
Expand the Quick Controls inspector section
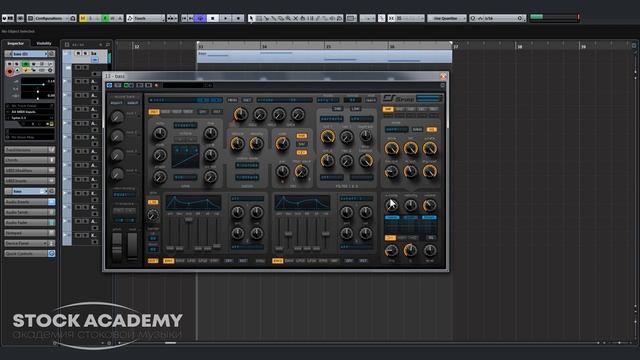(30, 253)
